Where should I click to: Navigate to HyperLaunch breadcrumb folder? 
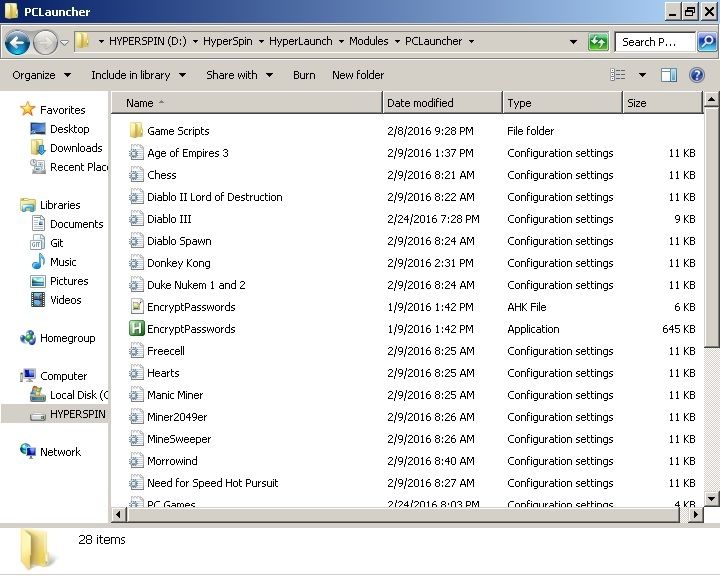pyautogui.click(x=301, y=41)
